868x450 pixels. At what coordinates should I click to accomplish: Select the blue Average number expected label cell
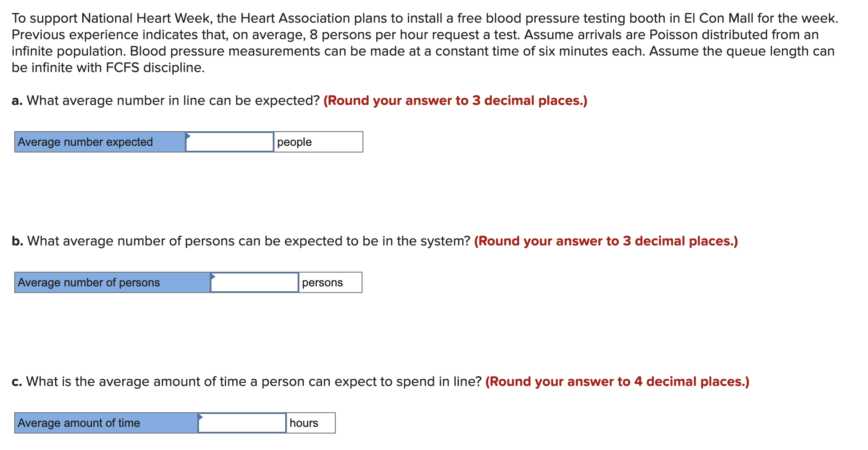(98, 142)
